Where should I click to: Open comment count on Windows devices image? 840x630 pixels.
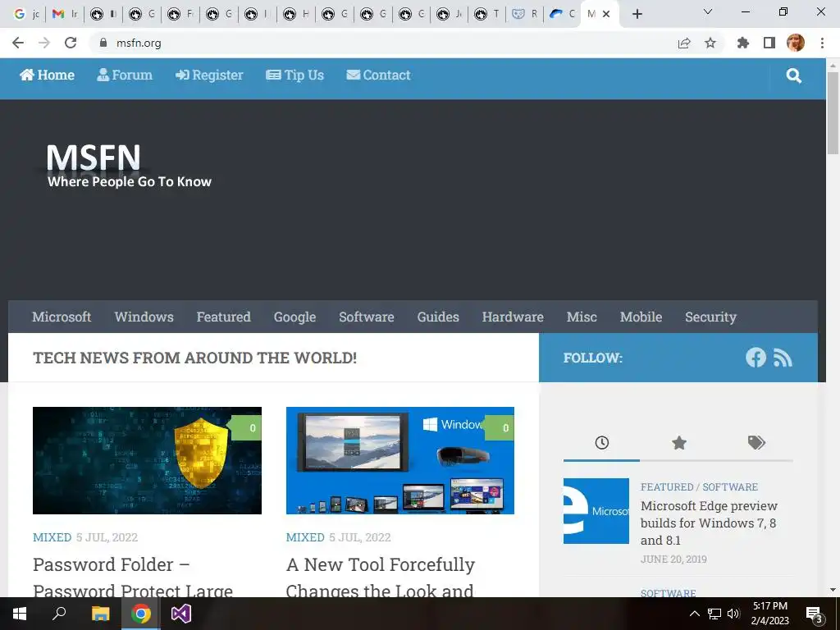[499, 428]
